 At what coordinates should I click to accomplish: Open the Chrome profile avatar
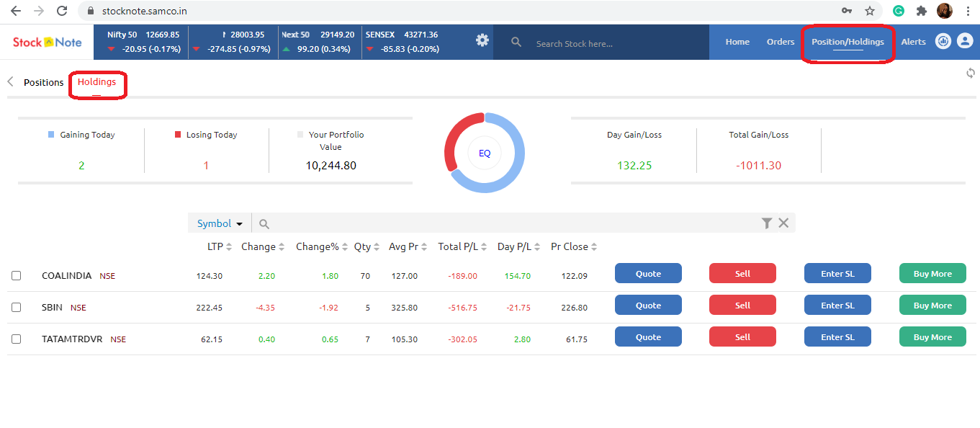tap(945, 11)
